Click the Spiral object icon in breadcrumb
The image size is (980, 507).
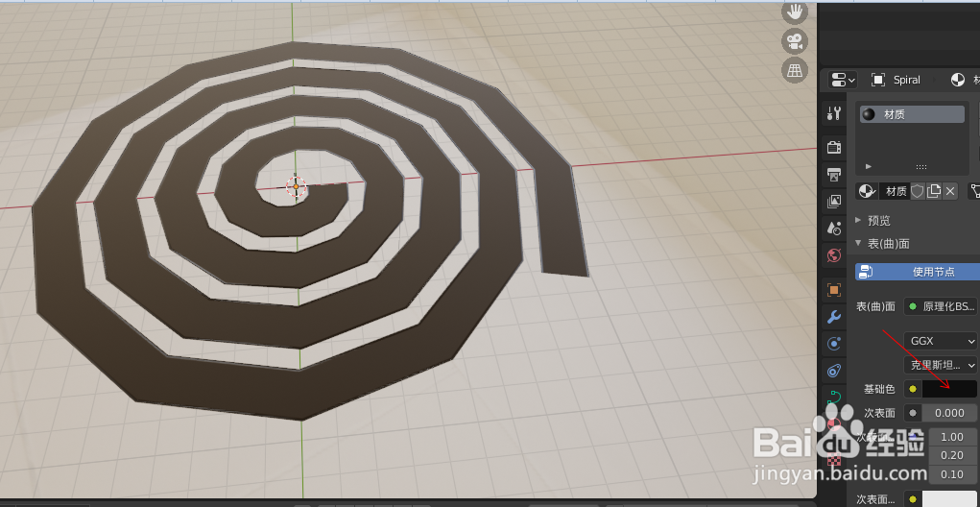click(878, 80)
